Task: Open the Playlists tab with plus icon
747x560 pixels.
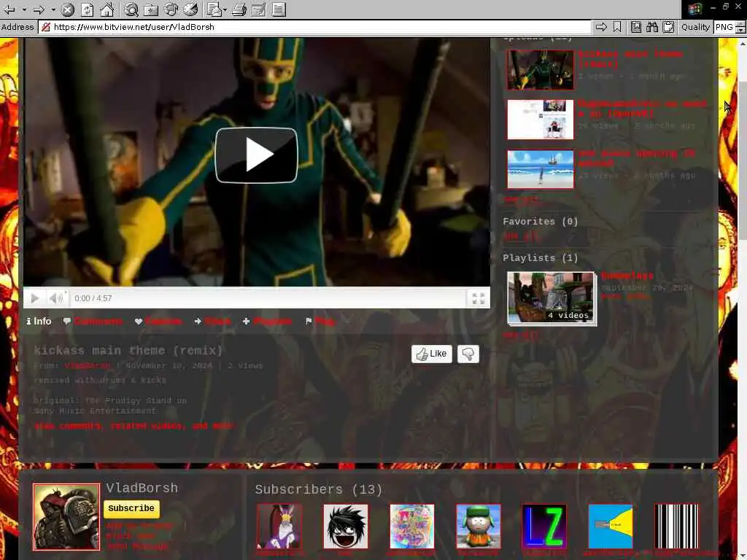Action: [267, 322]
